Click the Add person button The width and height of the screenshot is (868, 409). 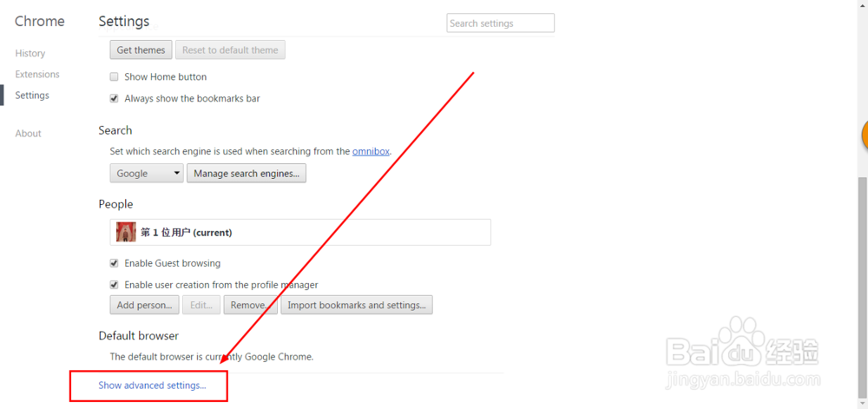144,305
